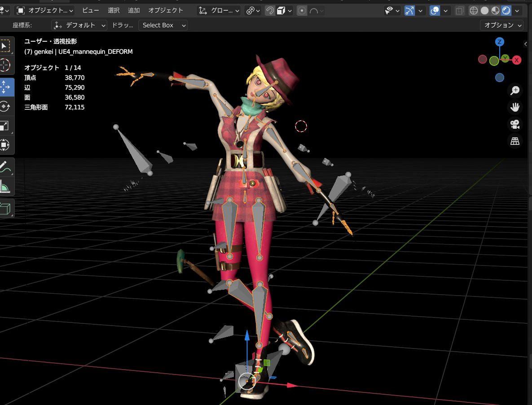Toggle X-ray display button
This screenshot has height=405, width=532.
(x=459, y=11)
